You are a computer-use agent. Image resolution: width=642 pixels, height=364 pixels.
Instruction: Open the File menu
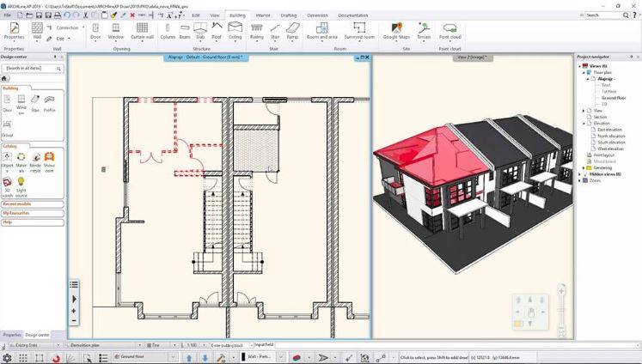tap(8, 15)
